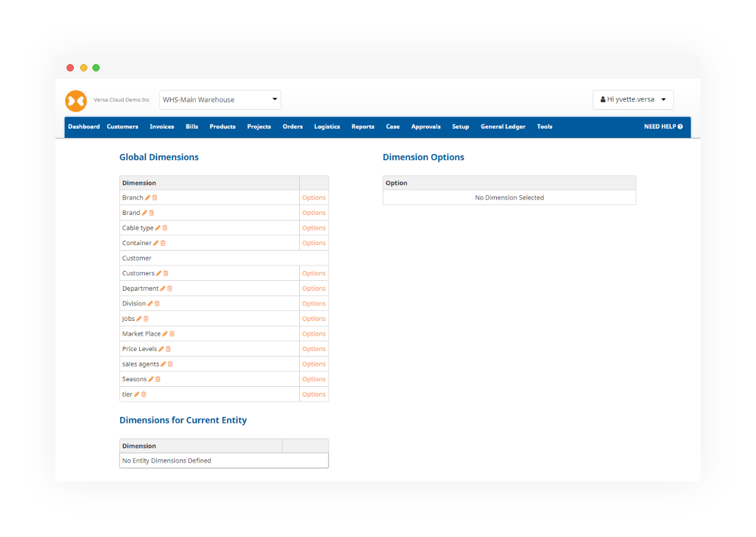Open the Approvals menu
756x537 pixels.
pos(426,127)
